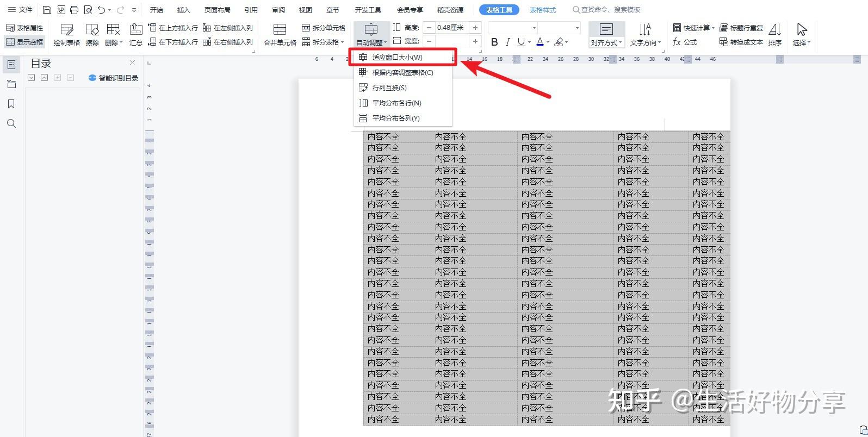Screen dimensions: 868x437
Task: Apply the highlight marker color
Action: click(x=559, y=42)
